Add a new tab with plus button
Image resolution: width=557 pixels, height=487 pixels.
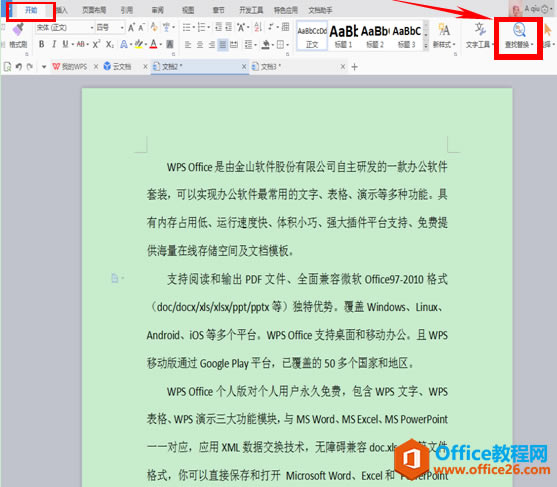pyautogui.click(x=355, y=66)
